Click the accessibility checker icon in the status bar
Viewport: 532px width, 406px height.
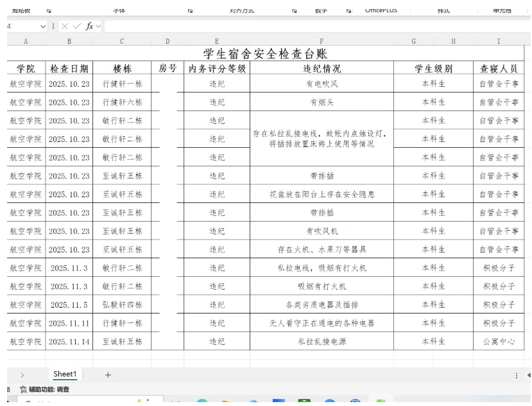[24, 389]
